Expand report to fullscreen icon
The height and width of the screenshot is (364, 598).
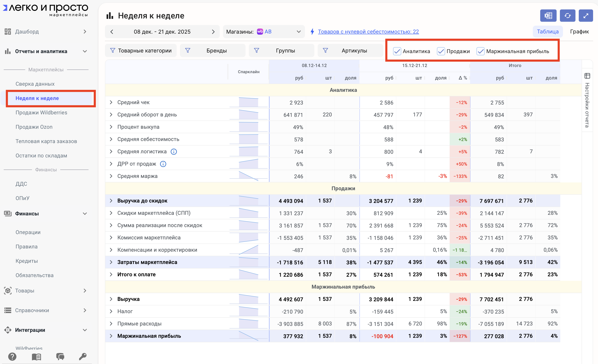(586, 16)
